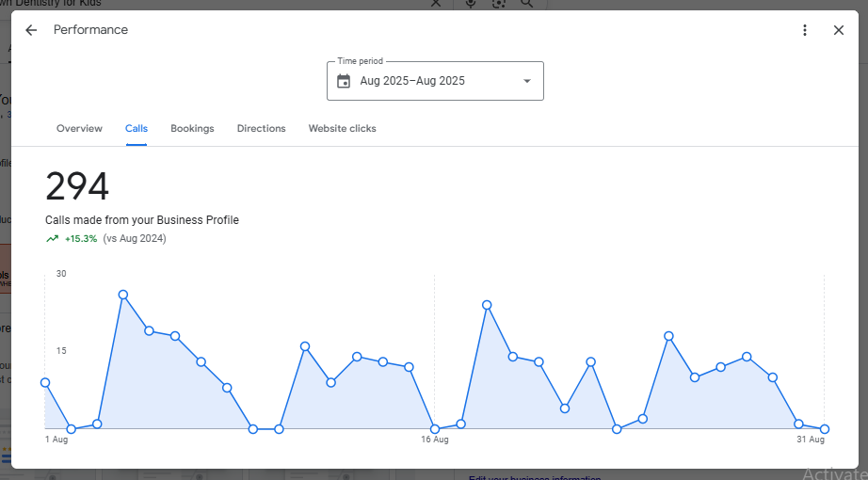
Task: Expand the Time period dropdown arrow
Action: coord(526,81)
